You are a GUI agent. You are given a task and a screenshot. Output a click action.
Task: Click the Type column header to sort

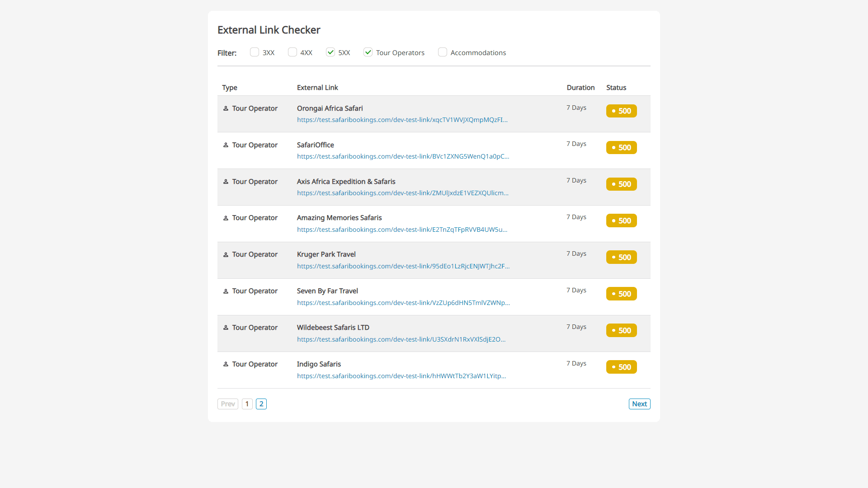230,87
